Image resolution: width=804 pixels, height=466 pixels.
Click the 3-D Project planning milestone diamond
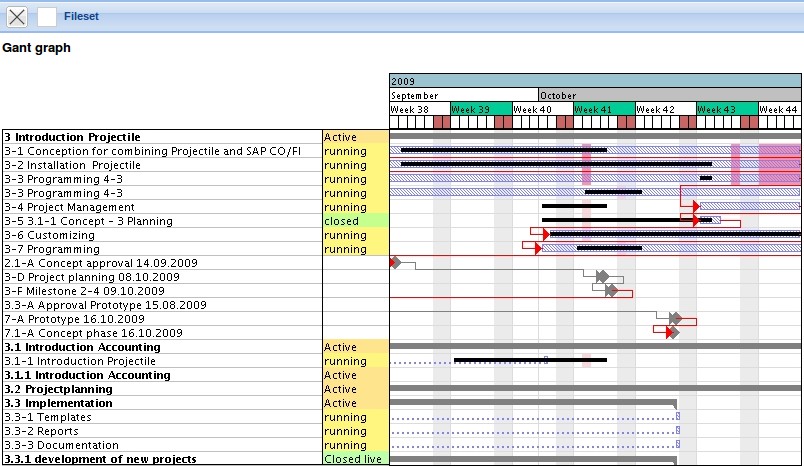click(x=602, y=276)
